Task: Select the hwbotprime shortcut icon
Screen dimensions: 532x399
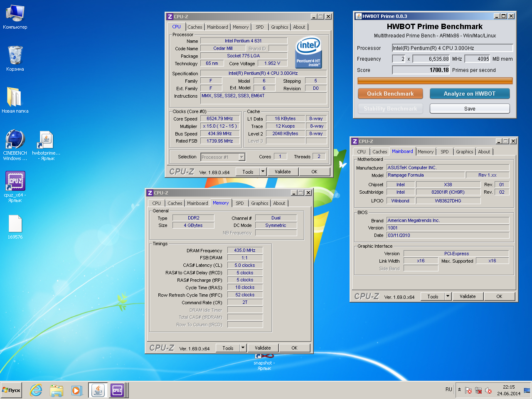Action: tap(46, 145)
